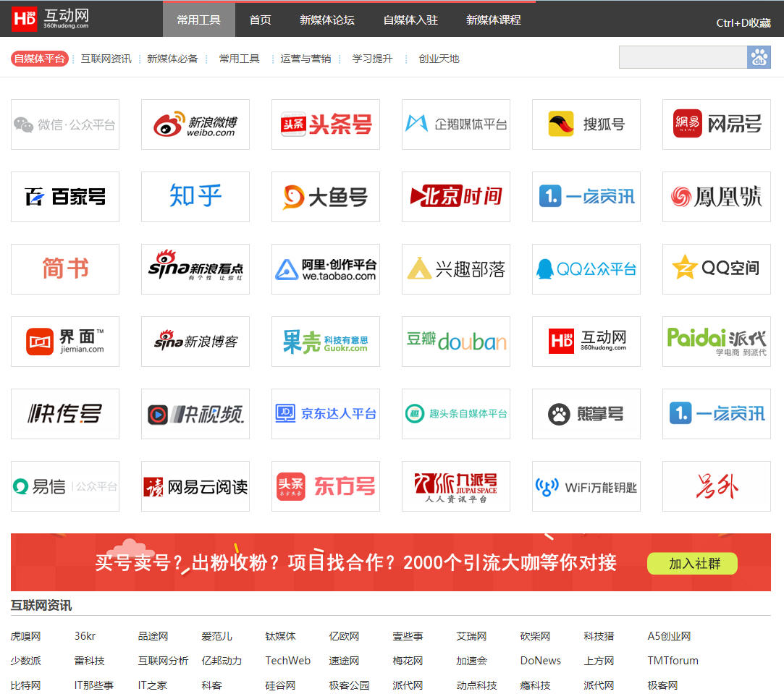The width and height of the screenshot is (784, 694).
Task: Open the 新浪微博 weibo.com tile
Action: (x=195, y=124)
